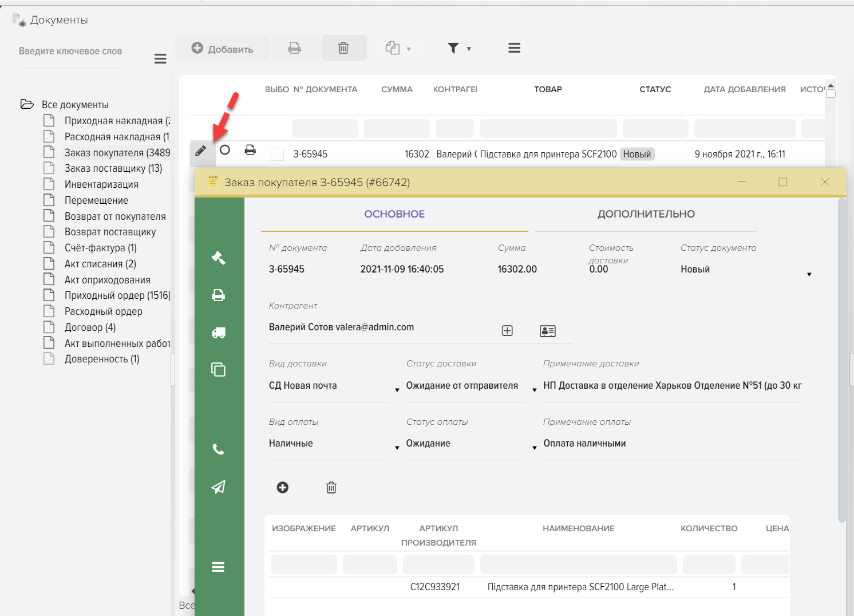Screen dimensions: 854x616
Task: Select the circle radio button in order row
Action: click(225, 150)
